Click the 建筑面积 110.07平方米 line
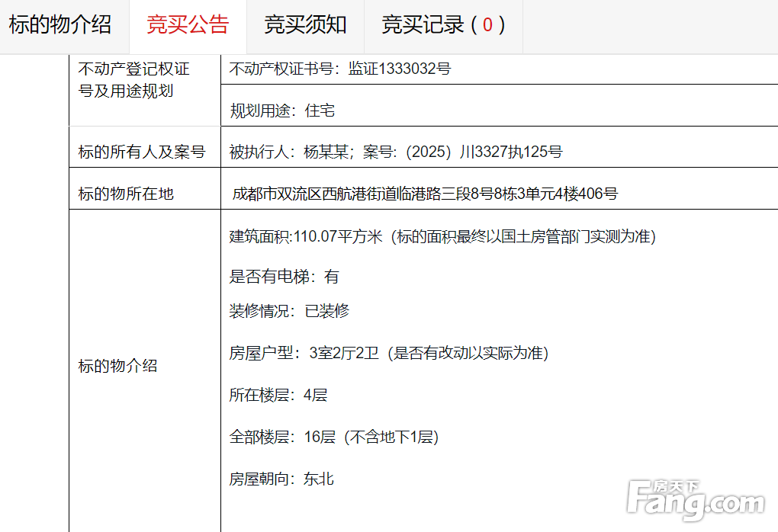 [442, 236]
